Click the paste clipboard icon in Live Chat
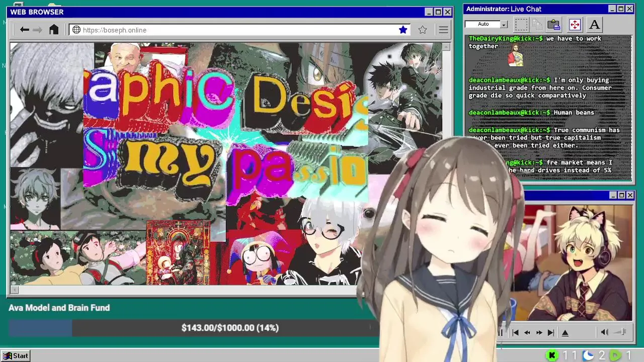Image resolution: width=644 pixels, height=362 pixels. [x=554, y=24]
